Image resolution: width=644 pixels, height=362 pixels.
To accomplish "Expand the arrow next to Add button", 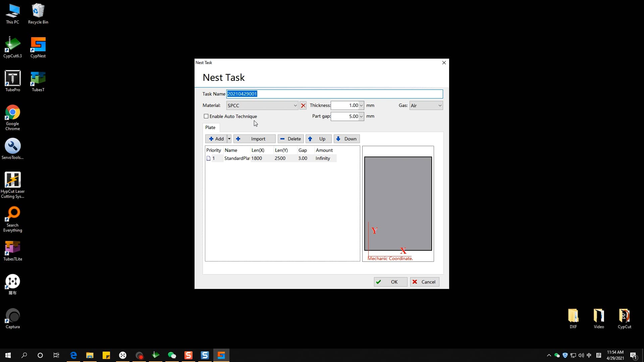I will click(229, 138).
